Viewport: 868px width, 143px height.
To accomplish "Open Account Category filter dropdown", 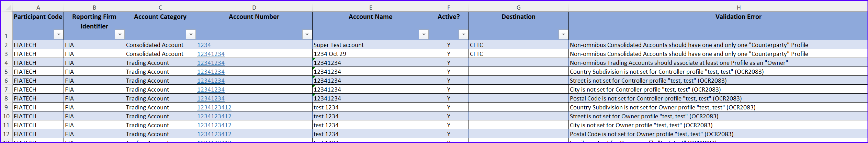I will click(x=191, y=34).
